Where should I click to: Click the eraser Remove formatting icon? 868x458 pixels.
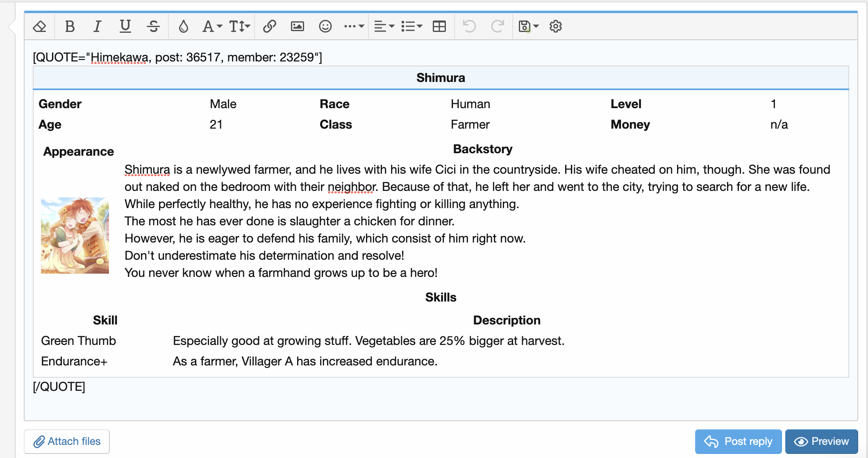[x=39, y=27]
